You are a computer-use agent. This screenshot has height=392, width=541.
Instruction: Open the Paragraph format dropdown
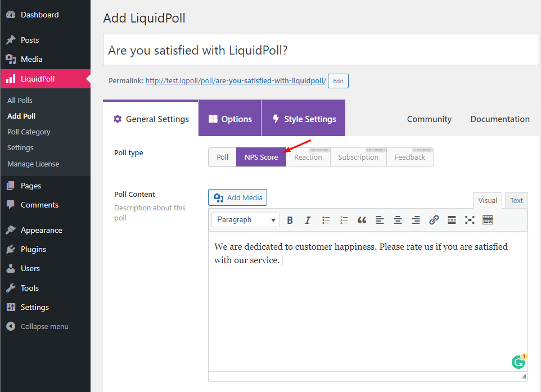[x=245, y=220]
